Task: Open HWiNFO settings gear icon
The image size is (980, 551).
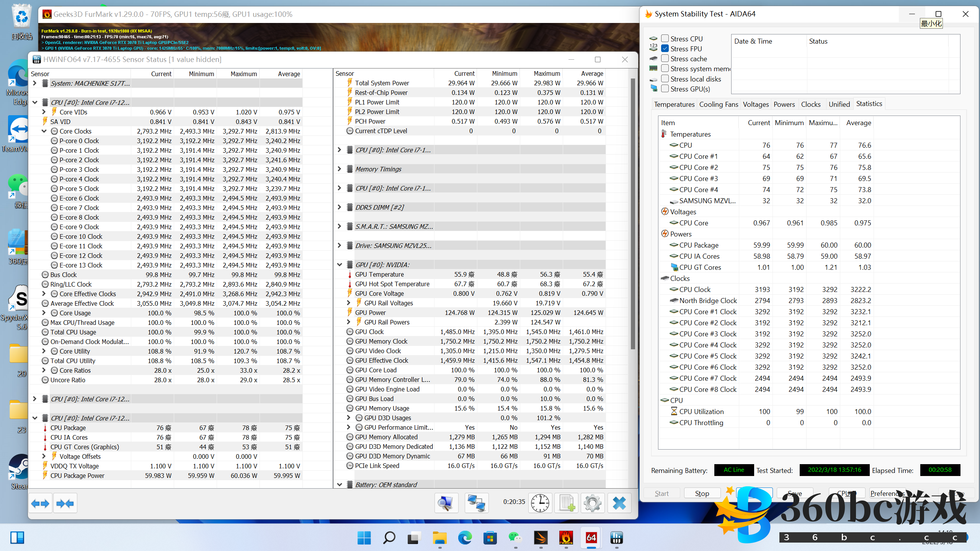Action: (593, 503)
